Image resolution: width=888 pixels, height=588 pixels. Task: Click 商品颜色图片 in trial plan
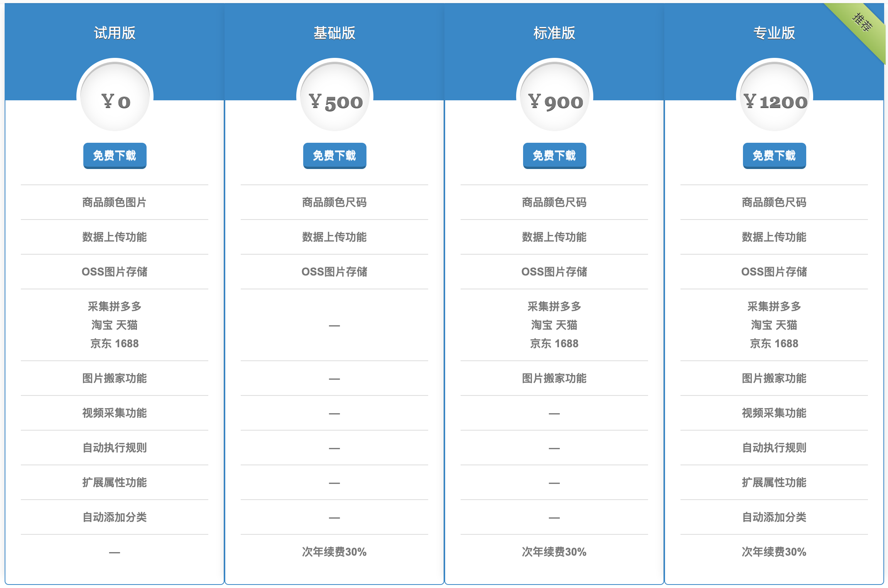(115, 202)
